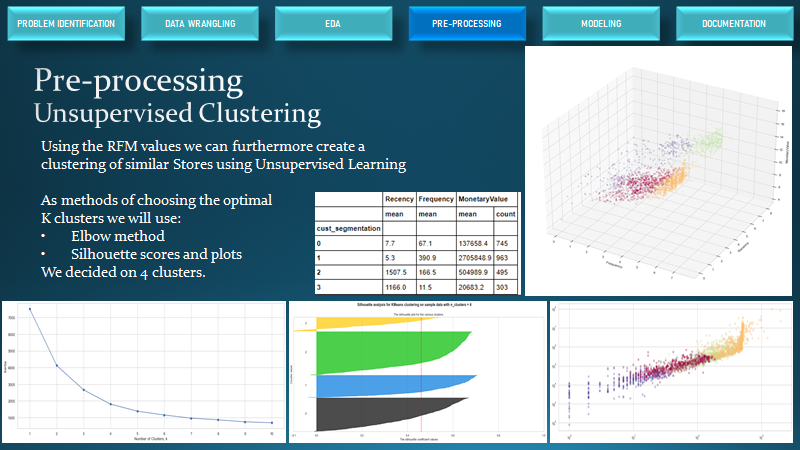This screenshot has height=450, width=800.
Task: Select the Pre-Processing tab
Action: (x=467, y=23)
